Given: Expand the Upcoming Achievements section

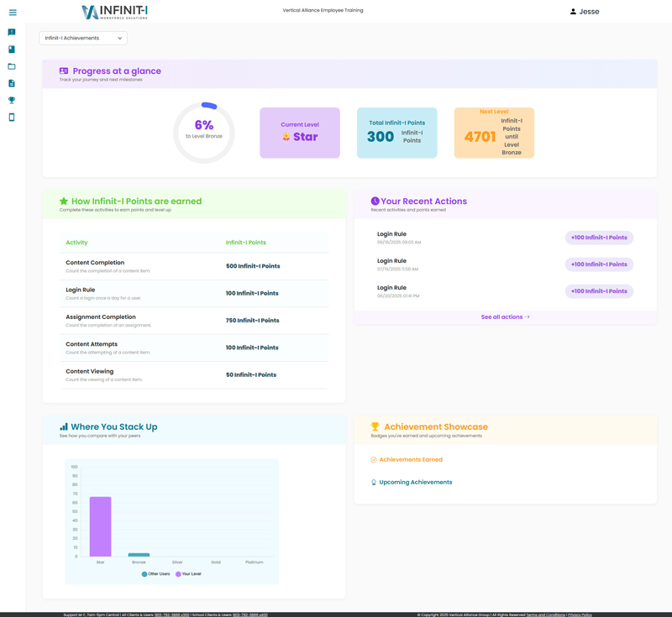Looking at the screenshot, I should [x=415, y=483].
